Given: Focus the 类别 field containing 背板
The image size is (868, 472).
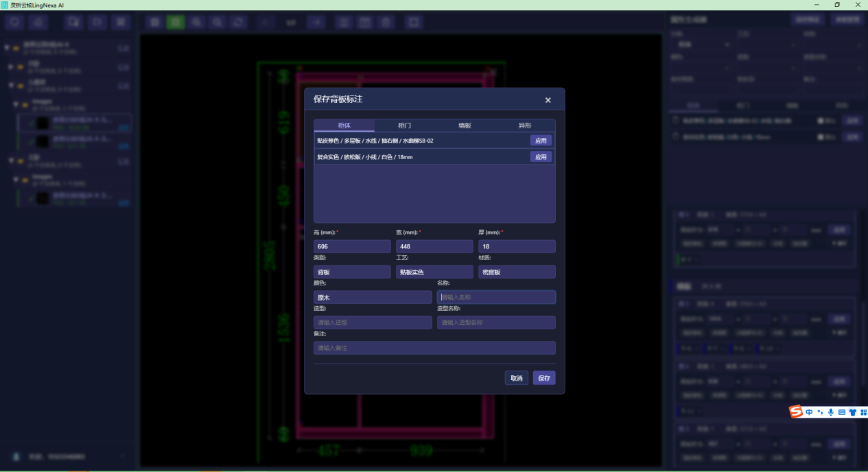Looking at the screenshot, I should (x=352, y=272).
